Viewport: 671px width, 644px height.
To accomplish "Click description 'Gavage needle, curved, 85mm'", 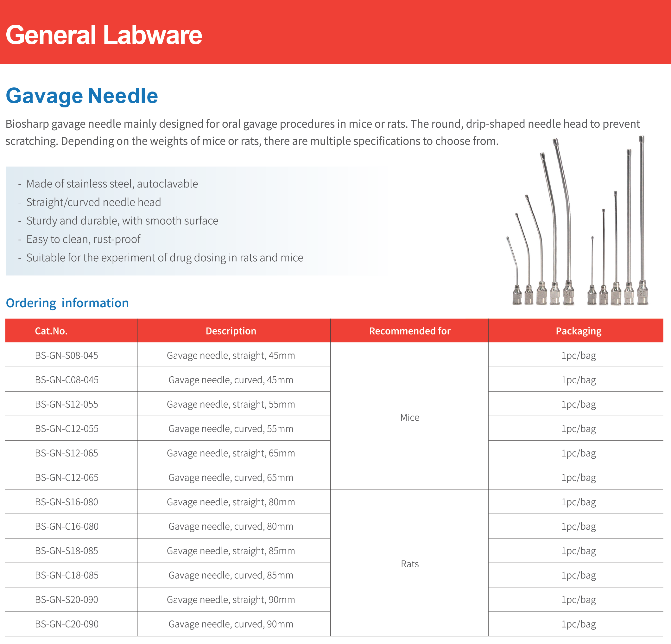I will [x=231, y=575].
